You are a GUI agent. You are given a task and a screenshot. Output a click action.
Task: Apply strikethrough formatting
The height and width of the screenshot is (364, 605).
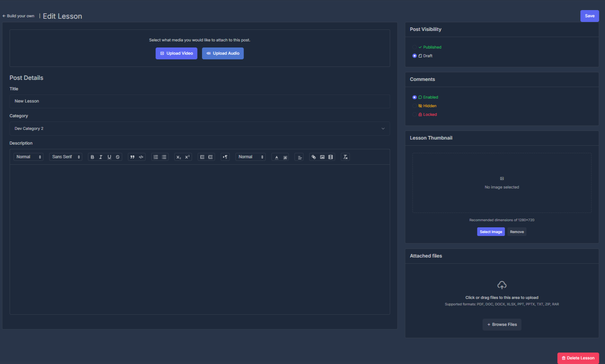[x=118, y=157]
